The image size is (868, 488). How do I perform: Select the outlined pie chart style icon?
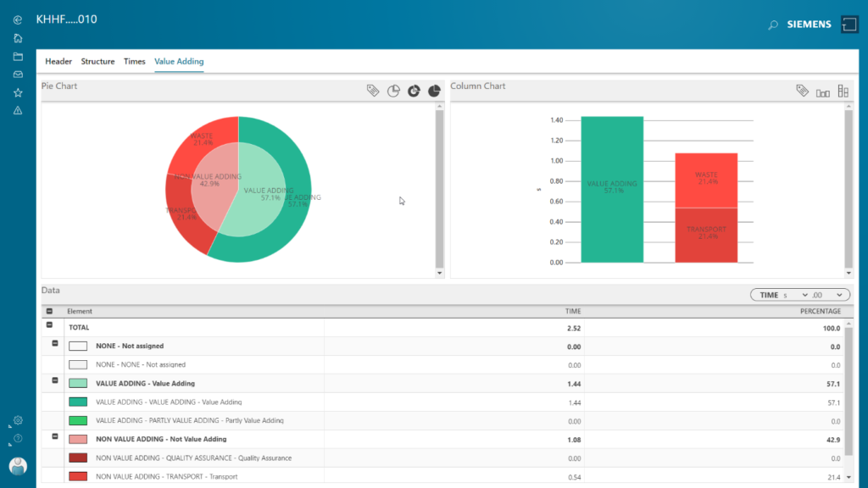(x=393, y=91)
